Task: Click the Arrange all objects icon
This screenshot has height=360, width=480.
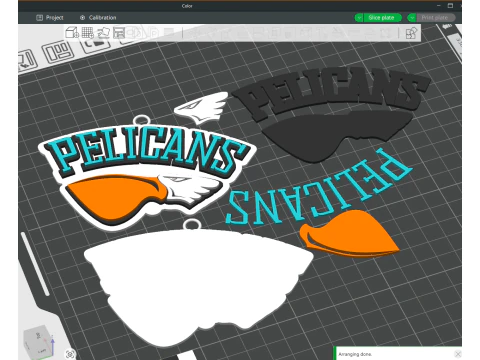Action: (119, 33)
